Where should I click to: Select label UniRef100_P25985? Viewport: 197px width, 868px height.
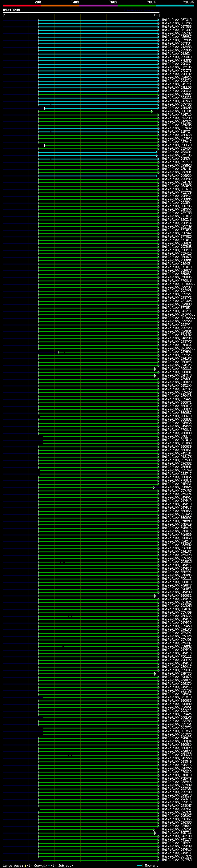tap(177, 40)
